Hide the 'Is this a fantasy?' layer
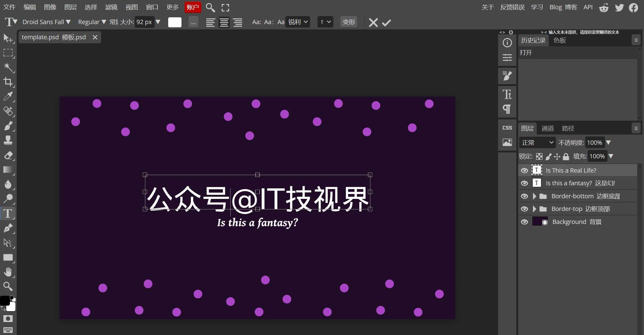The height and width of the screenshot is (335, 644). coord(524,183)
